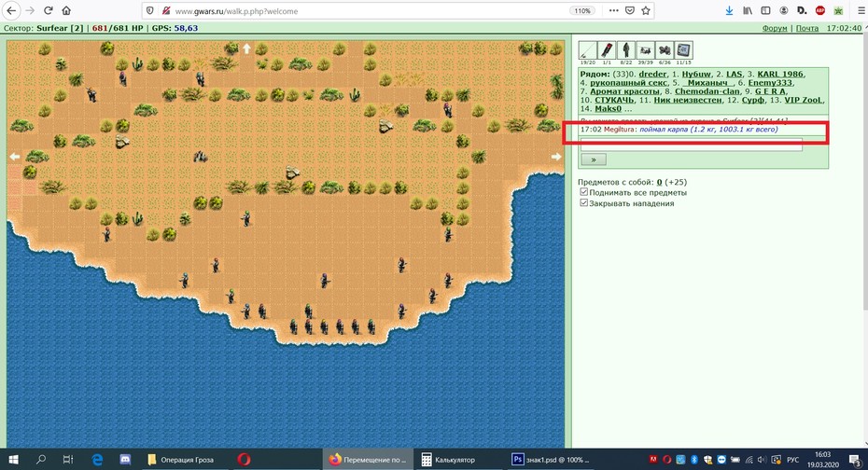Open player KARL_1986 profile link

(x=780, y=74)
